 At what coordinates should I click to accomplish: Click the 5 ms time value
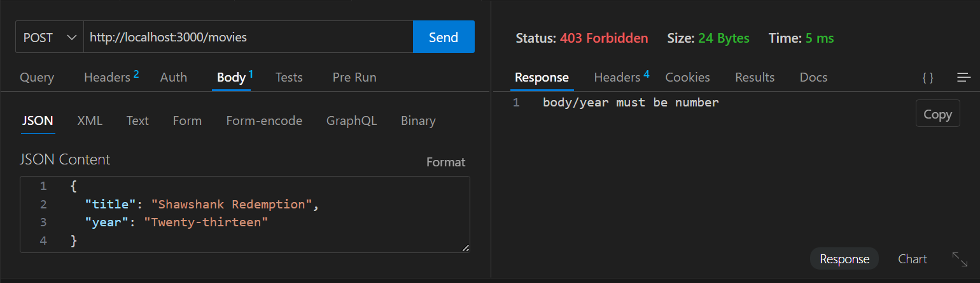coord(820,38)
